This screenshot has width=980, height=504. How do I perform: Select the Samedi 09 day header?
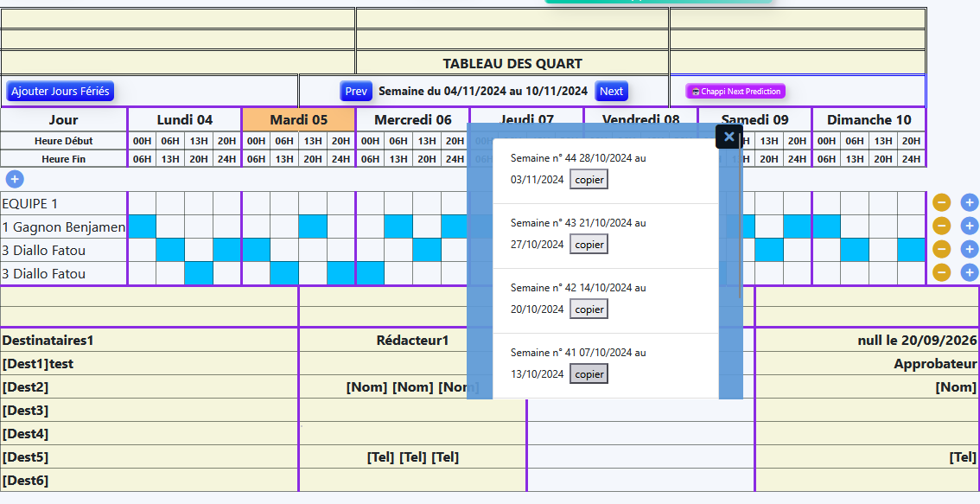pyautogui.click(x=755, y=119)
